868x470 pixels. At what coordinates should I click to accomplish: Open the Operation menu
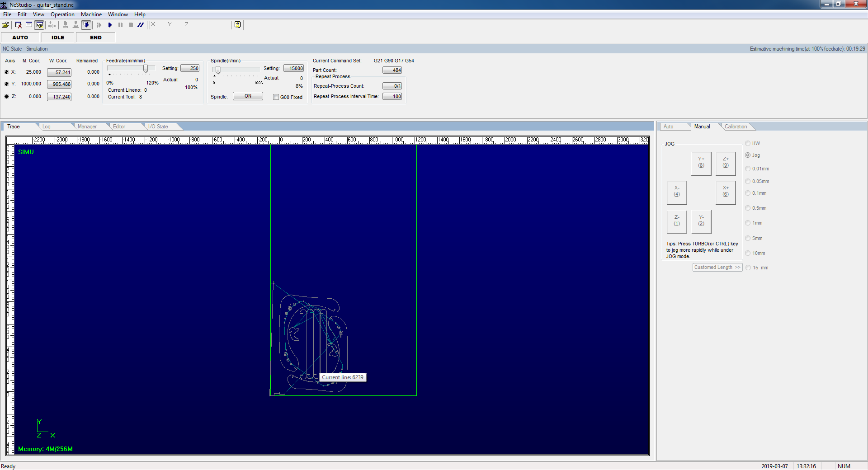(62, 14)
